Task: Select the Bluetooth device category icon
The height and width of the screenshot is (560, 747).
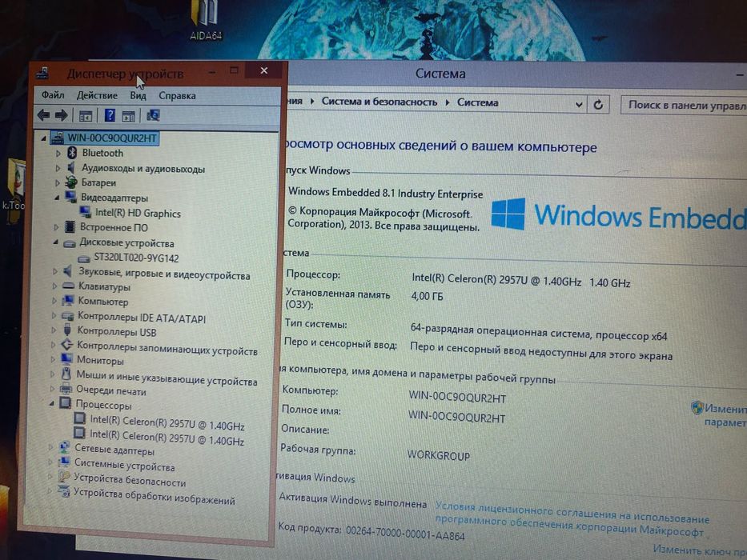Action: [x=72, y=152]
